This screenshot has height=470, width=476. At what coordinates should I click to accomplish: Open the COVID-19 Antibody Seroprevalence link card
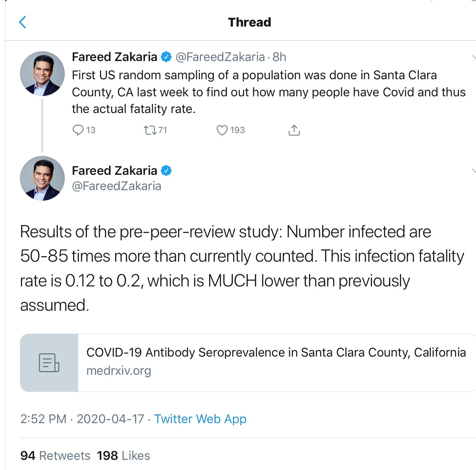(248, 363)
